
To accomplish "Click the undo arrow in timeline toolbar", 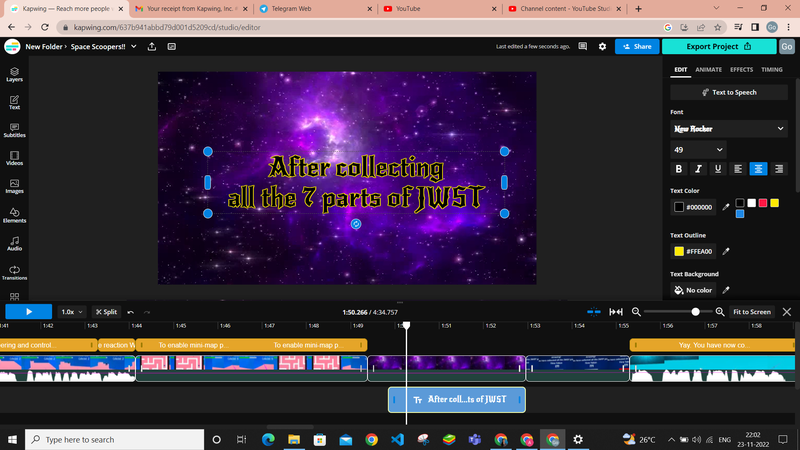I will pyautogui.click(x=131, y=312).
